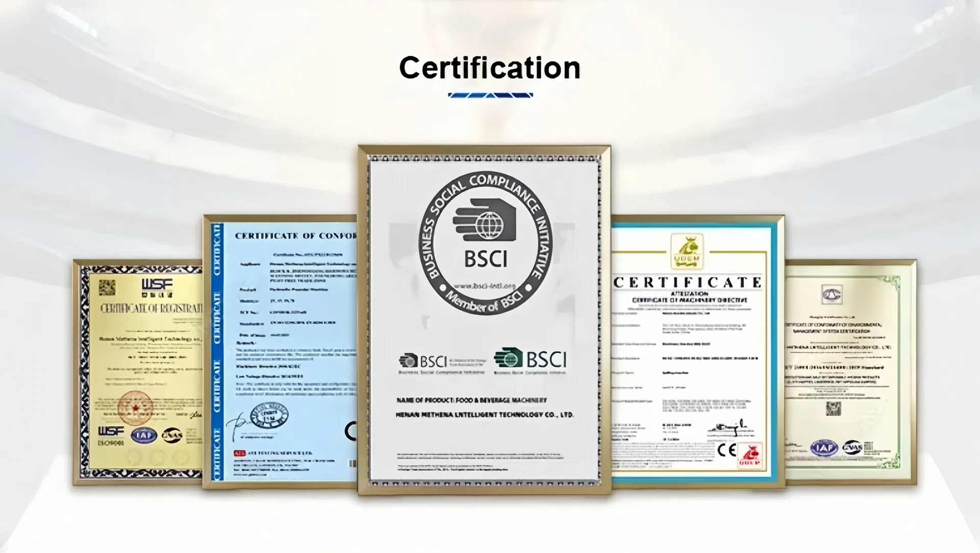Click the QR code on the WSF certificate

pos(107,287)
